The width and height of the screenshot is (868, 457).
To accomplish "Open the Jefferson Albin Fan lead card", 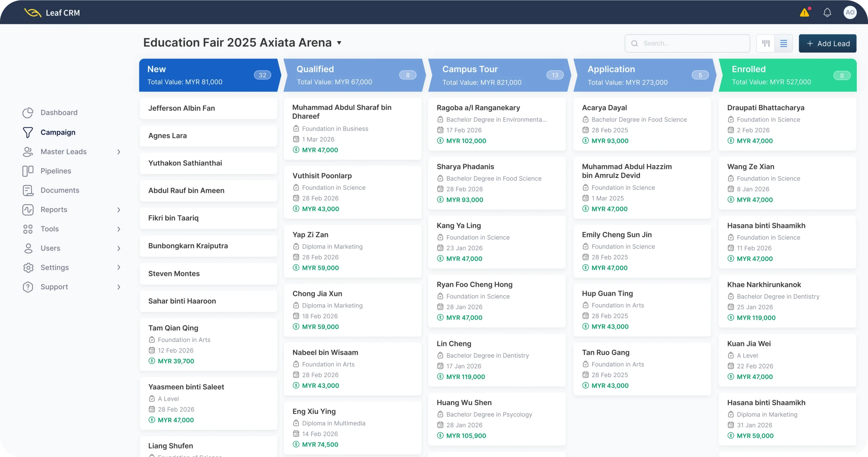I will [208, 108].
